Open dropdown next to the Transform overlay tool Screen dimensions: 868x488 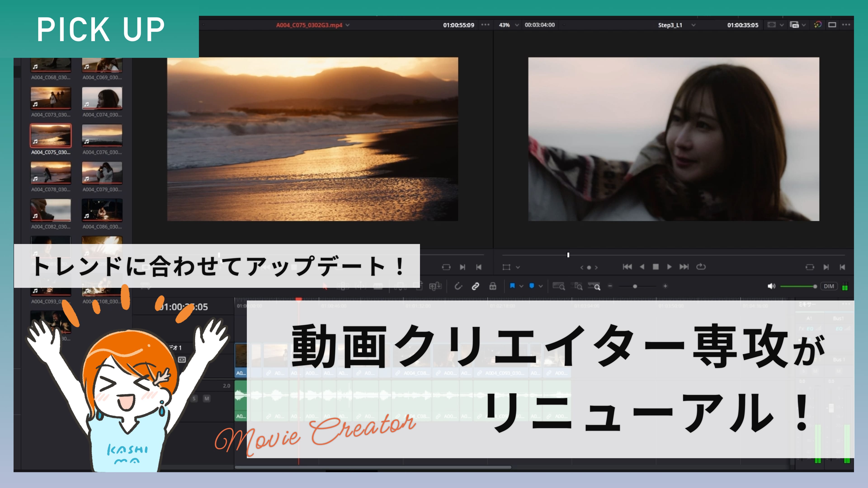click(518, 267)
